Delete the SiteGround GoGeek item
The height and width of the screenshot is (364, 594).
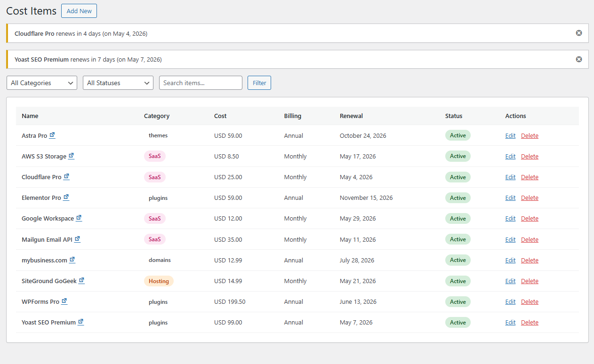[x=530, y=281]
